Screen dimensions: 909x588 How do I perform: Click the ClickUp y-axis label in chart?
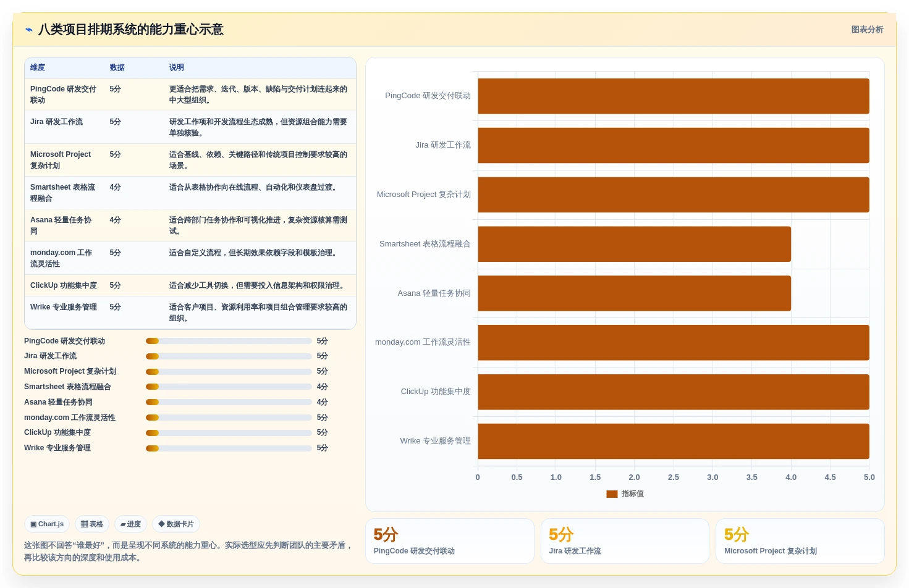(436, 392)
